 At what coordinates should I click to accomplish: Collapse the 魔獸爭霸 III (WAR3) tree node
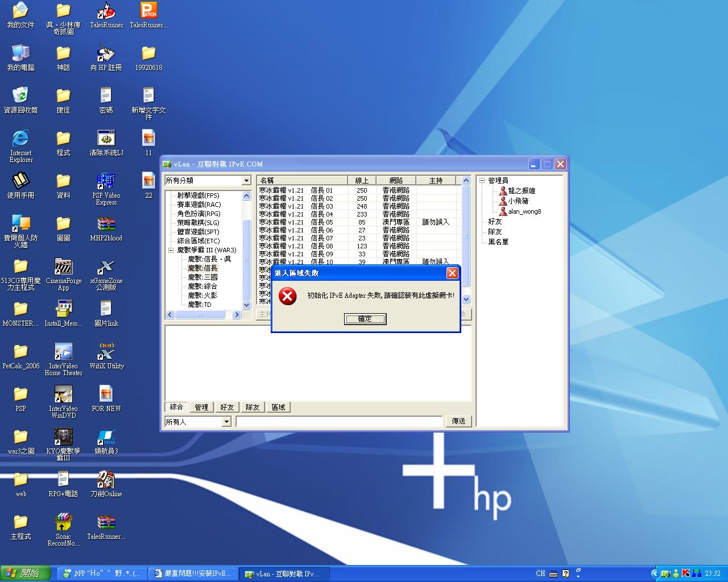tap(171, 250)
